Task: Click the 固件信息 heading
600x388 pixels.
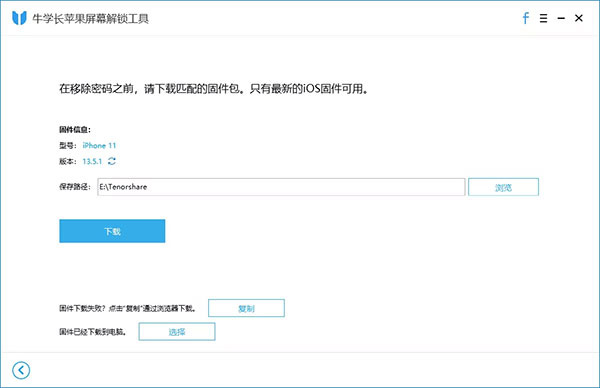Action: point(75,129)
